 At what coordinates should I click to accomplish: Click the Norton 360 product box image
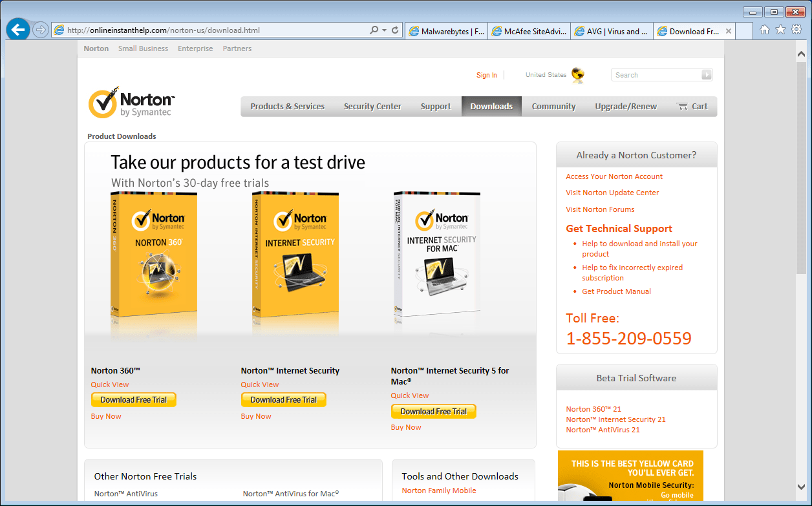154,254
